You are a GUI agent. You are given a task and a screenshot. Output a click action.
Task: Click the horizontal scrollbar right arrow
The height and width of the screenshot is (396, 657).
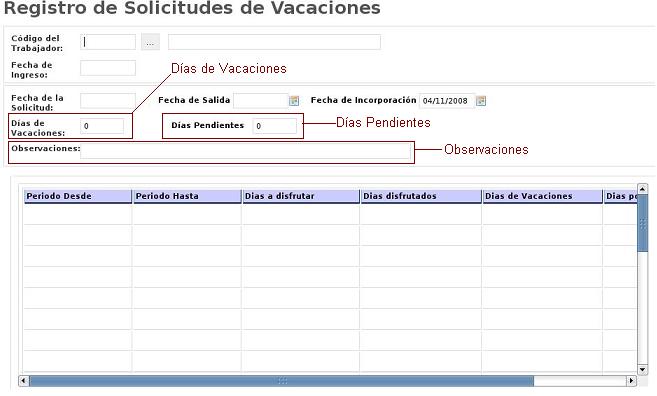(631, 380)
